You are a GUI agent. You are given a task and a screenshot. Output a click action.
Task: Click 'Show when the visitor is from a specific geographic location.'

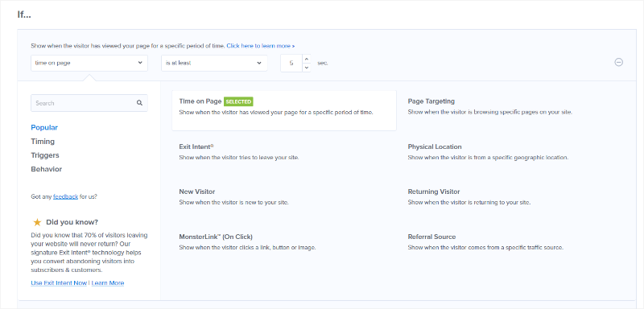point(488,158)
